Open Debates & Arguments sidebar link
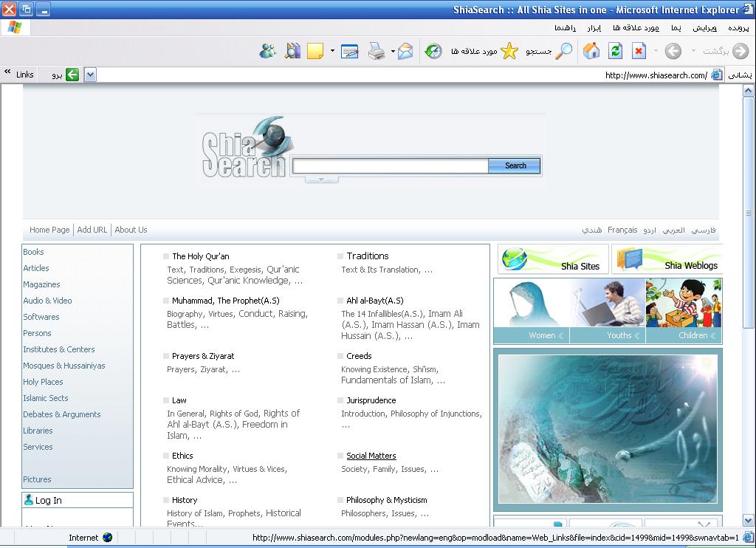The height and width of the screenshot is (548, 756). pyautogui.click(x=62, y=414)
